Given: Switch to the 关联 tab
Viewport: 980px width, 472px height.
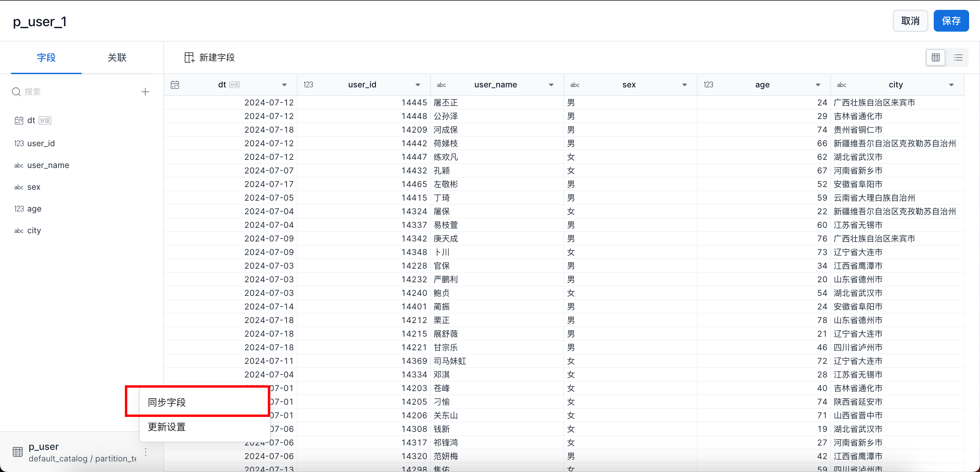Looking at the screenshot, I should coord(117,57).
